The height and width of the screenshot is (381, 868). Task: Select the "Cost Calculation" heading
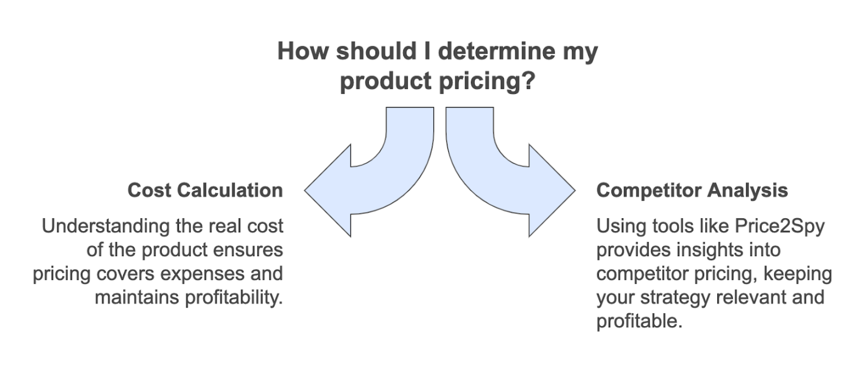[x=205, y=190]
